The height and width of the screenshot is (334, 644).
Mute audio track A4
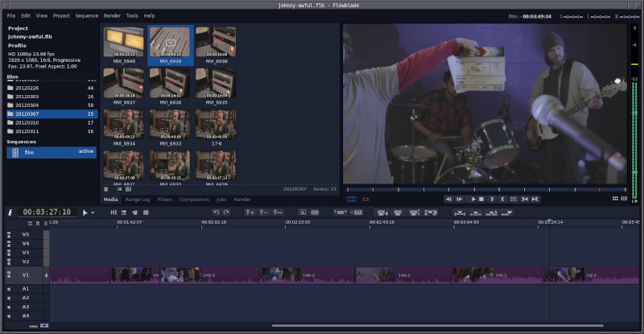(x=9, y=316)
